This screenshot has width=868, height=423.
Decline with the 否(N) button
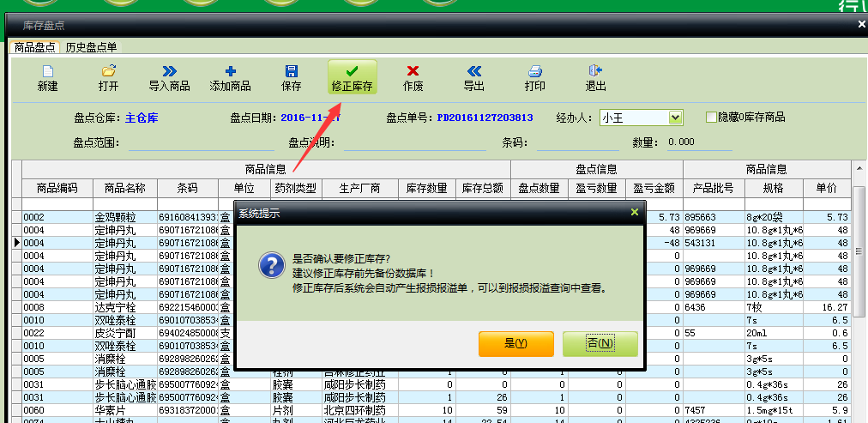coord(600,343)
